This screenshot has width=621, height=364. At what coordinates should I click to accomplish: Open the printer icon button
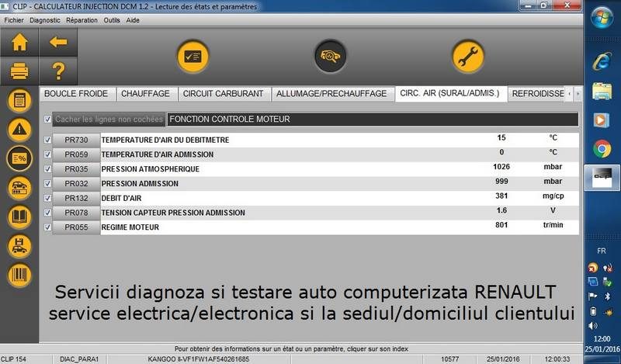tap(18, 73)
